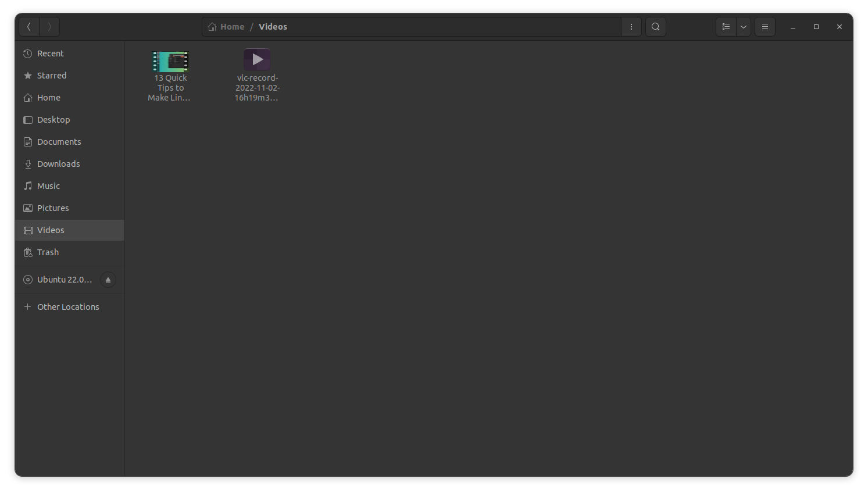The height and width of the screenshot is (493, 868).
Task: Open the hamburger main menu
Action: 765,27
